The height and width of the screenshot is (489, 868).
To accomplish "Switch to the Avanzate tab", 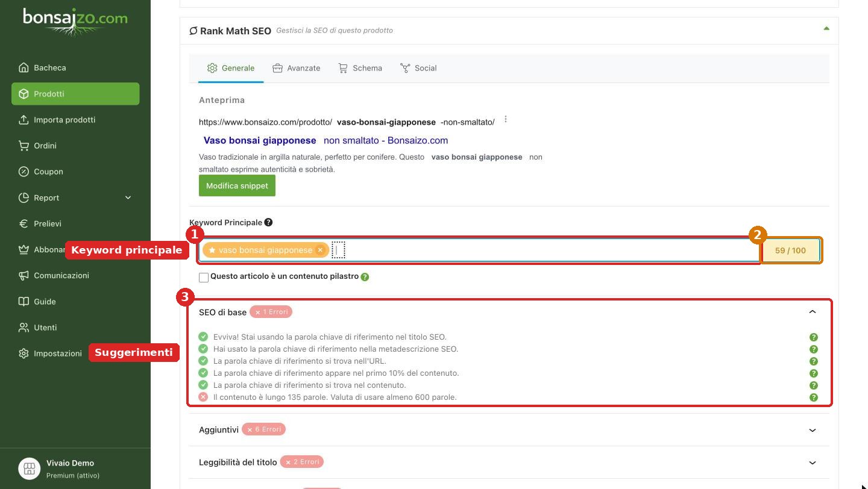I will coord(296,68).
